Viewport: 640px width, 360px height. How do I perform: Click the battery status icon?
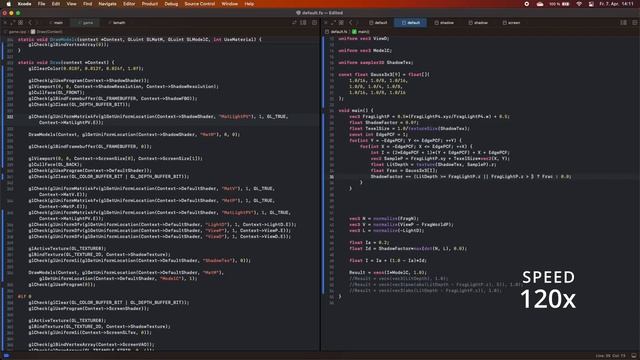coord(565,4)
